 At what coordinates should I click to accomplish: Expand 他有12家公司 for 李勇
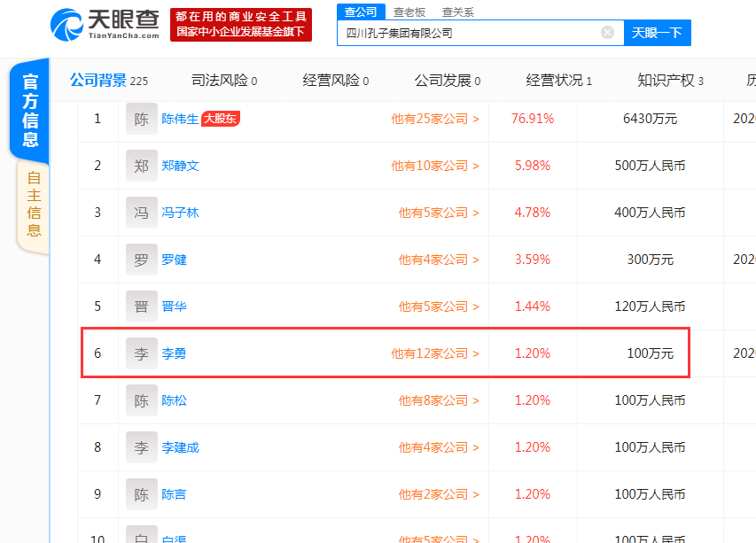tap(435, 353)
